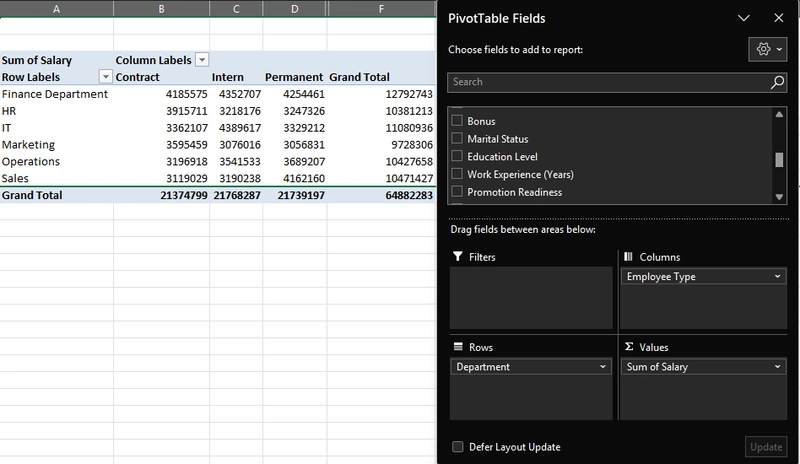
Task: Click the field list scrollbar thumb
Action: click(x=779, y=160)
